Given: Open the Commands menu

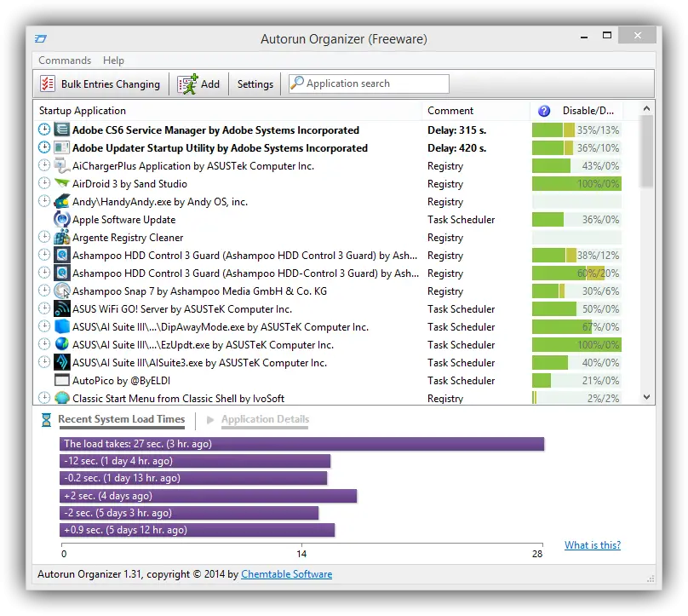Looking at the screenshot, I should [x=65, y=60].
